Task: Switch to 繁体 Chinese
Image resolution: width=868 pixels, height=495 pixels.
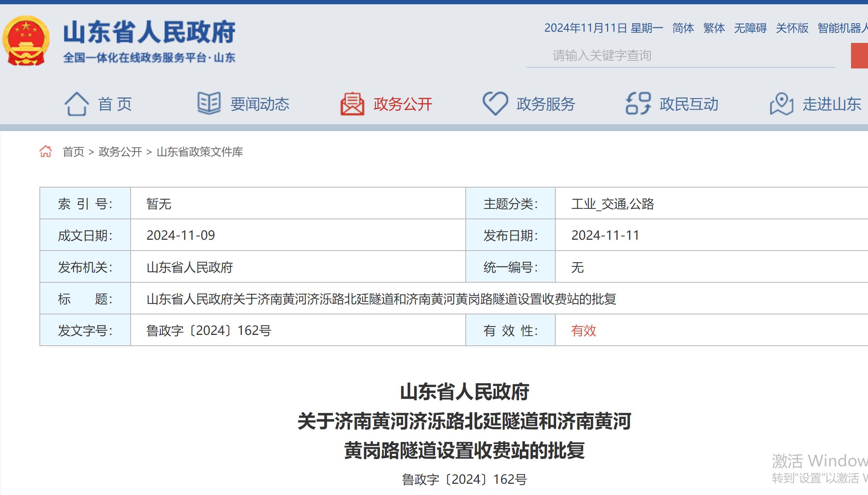Action: click(x=714, y=28)
